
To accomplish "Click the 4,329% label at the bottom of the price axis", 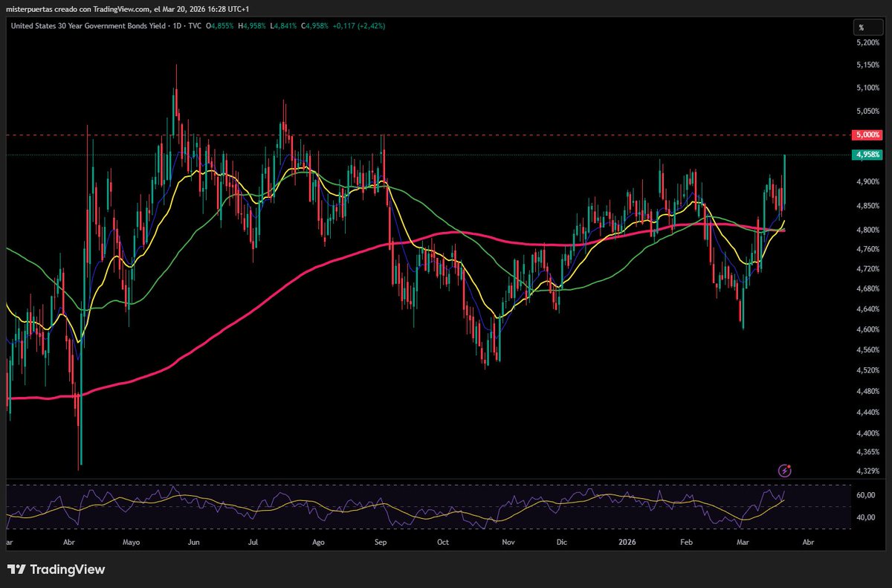I will point(867,471).
